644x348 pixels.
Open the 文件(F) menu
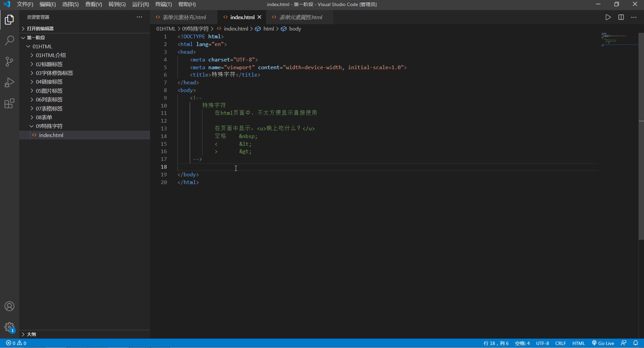(25, 4)
